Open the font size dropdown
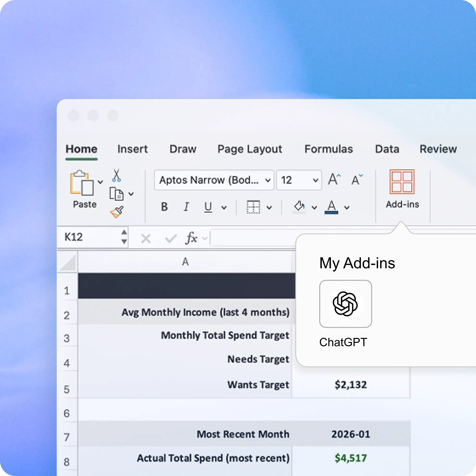This screenshot has height=476, width=476. [316, 180]
